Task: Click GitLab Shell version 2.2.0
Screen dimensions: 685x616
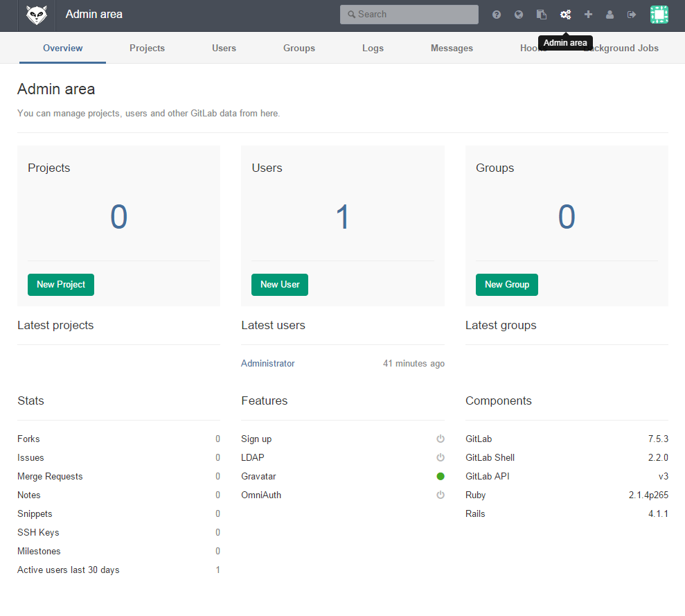Action: tap(658, 457)
